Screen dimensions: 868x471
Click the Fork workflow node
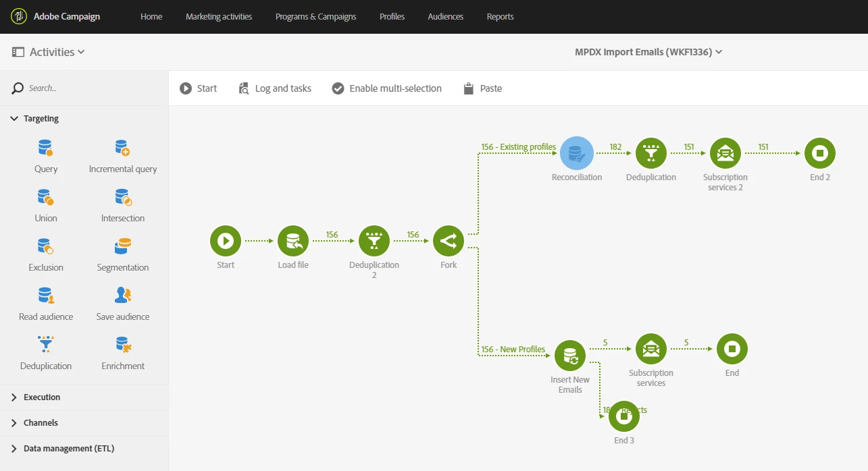449,241
